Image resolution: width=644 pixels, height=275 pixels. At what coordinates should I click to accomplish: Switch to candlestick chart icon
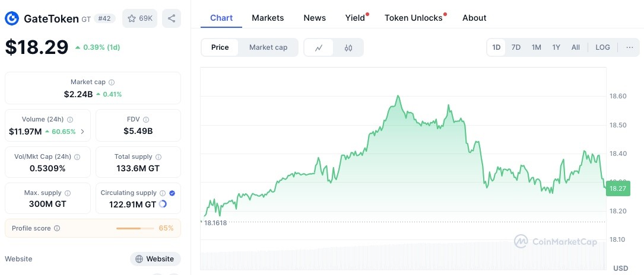[x=348, y=47]
